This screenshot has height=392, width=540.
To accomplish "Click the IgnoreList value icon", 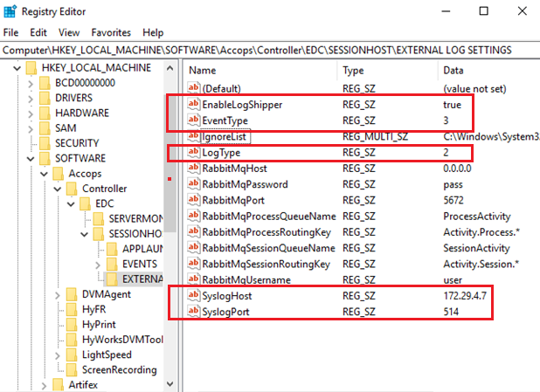I will (x=193, y=136).
